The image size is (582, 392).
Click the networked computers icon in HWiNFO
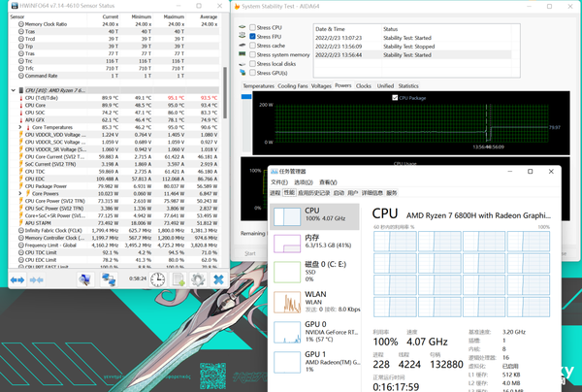(109, 279)
